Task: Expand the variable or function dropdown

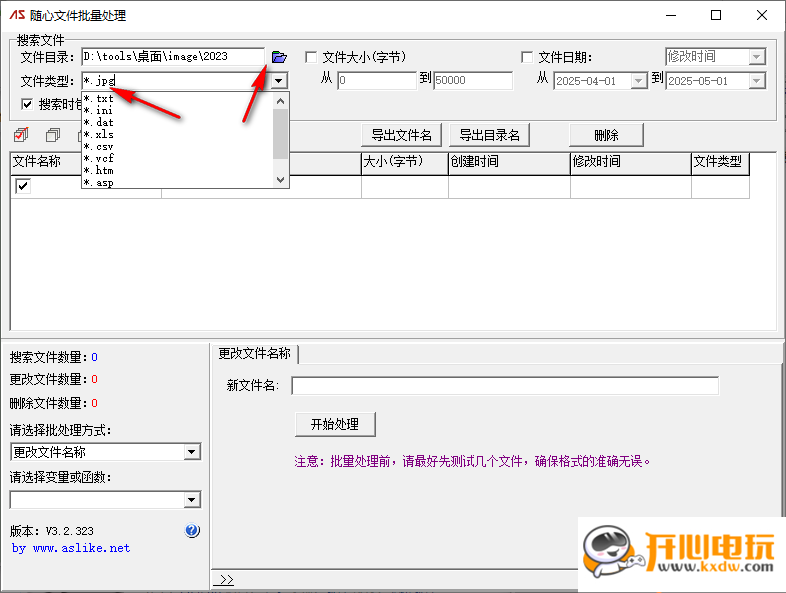Action: pos(191,500)
